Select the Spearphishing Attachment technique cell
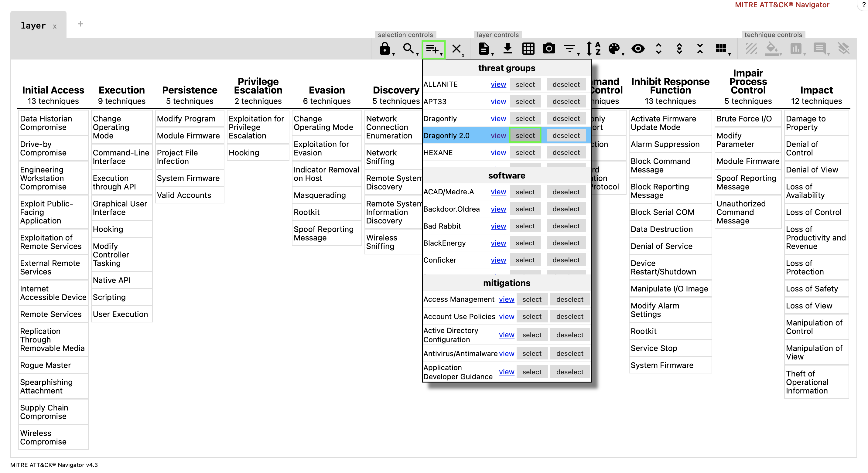Screen dimensions: 868x473 pyautogui.click(x=46, y=386)
